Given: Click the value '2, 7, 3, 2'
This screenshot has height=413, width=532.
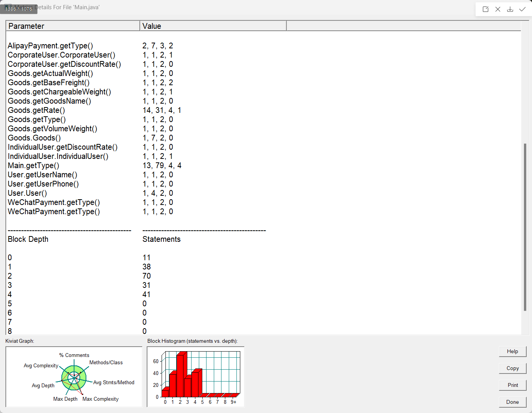Looking at the screenshot, I should pos(158,46).
